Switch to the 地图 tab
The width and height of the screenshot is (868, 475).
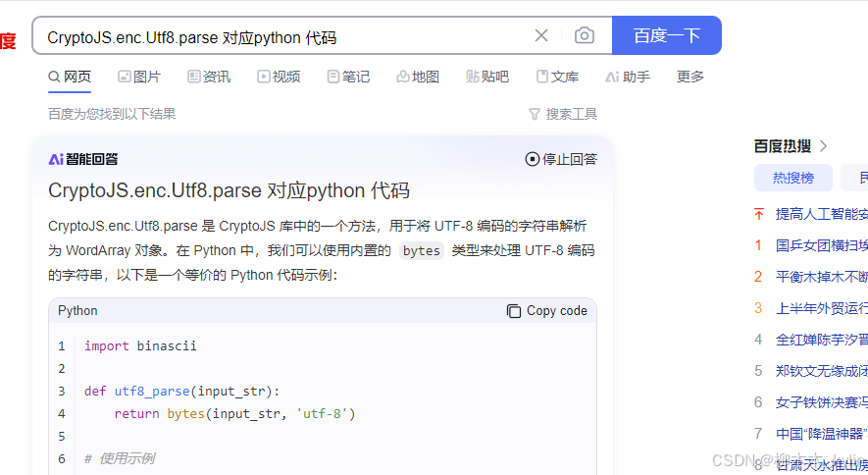[419, 77]
